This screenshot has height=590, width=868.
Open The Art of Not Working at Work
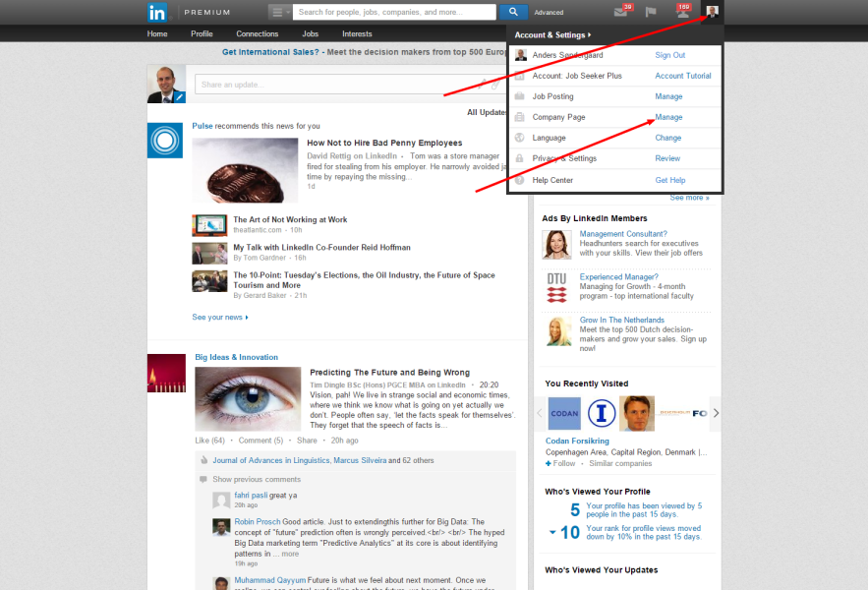coord(290,219)
